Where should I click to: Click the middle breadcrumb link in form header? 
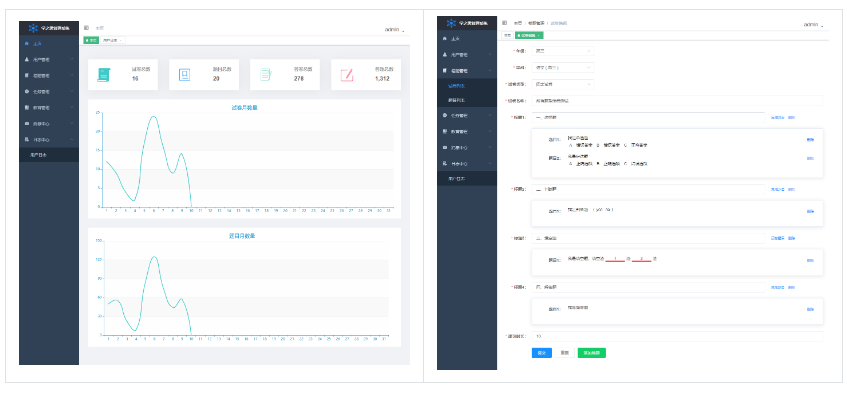coord(535,23)
